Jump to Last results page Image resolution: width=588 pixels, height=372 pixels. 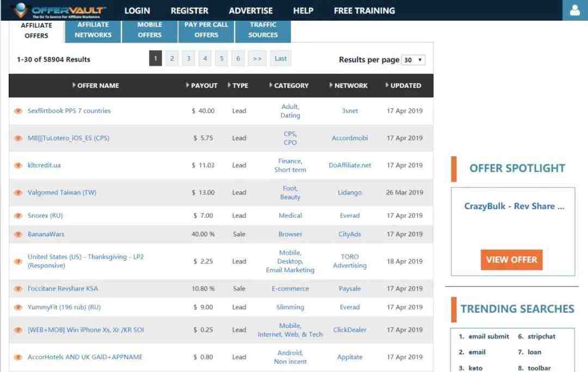pos(280,58)
